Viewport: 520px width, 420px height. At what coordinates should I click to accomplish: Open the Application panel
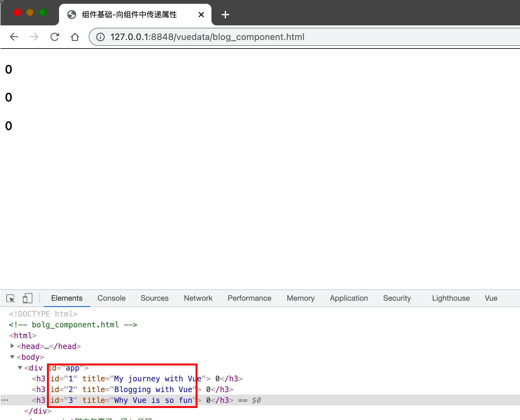point(349,298)
